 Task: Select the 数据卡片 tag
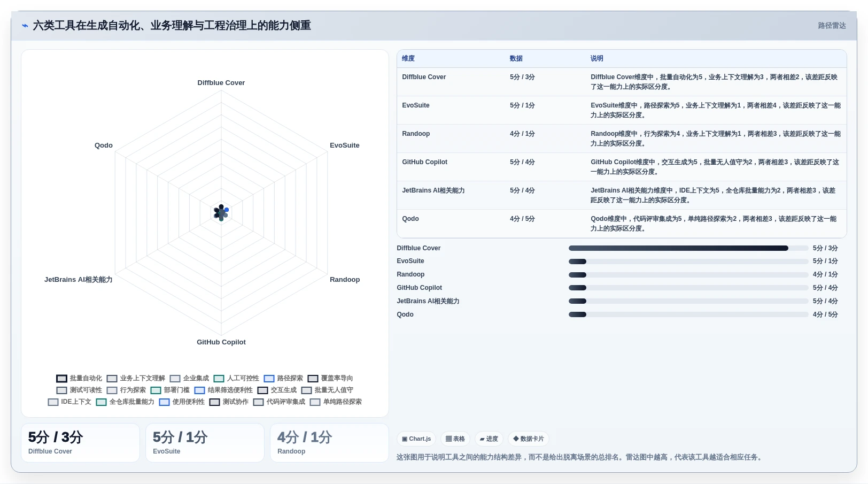click(528, 439)
